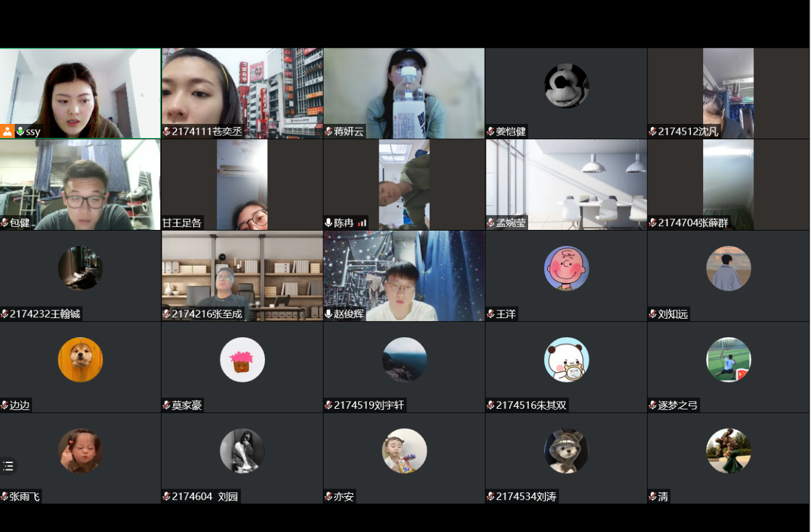Click the active microphone icon beside 陈冉
Image resolution: width=811 pixels, height=532 pixels.
[x=329, y=223]
